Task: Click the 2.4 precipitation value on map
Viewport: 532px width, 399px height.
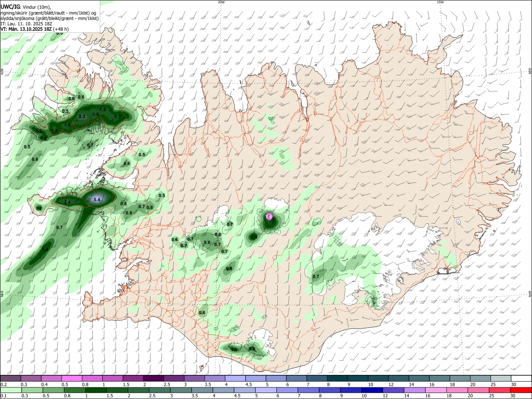Action: (x=67, y=202)
